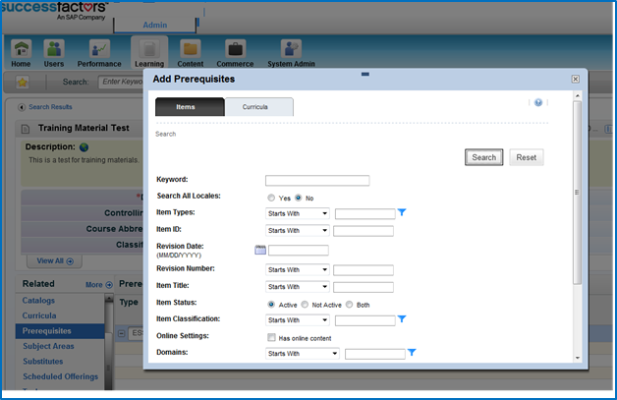Open the Learning module icon

(x=149, y=49)
